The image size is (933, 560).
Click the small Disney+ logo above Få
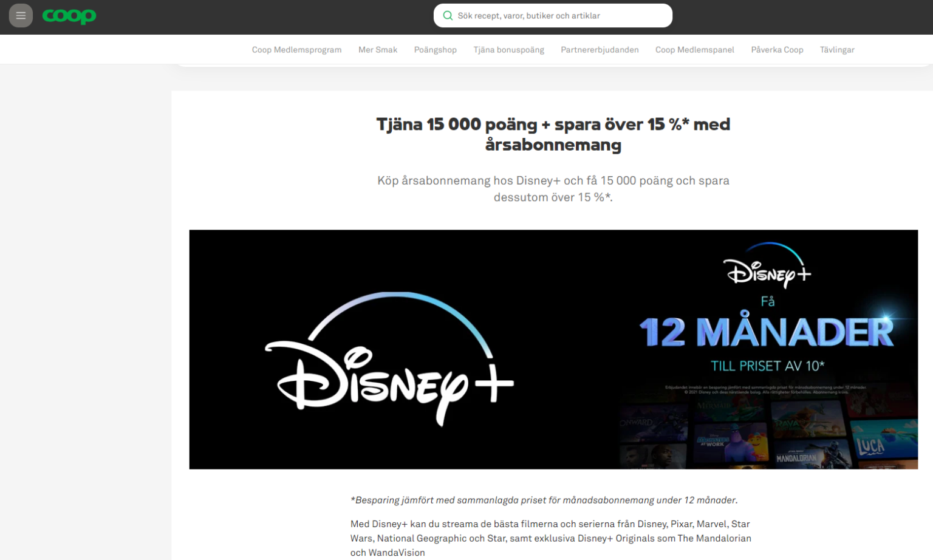coord(767,265)
